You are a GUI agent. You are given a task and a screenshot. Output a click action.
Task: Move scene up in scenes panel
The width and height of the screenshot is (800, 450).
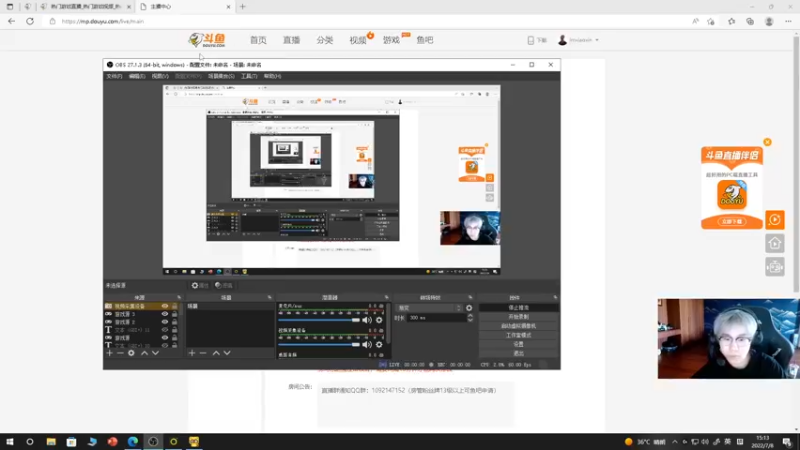pos(216,353)
